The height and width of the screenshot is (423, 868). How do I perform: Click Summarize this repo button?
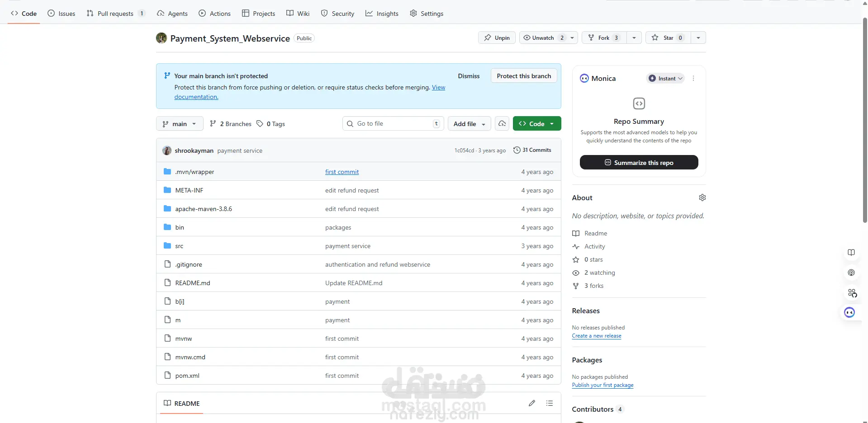point(639,162)
